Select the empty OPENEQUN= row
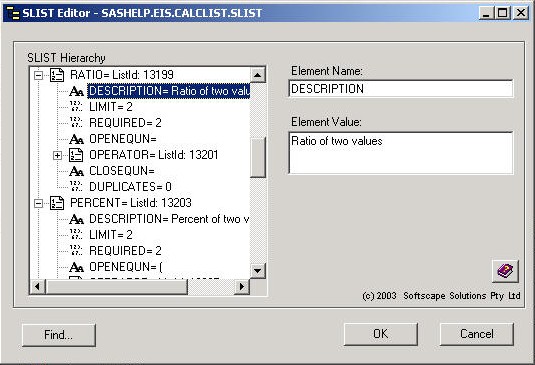 [x=123, y=139]
